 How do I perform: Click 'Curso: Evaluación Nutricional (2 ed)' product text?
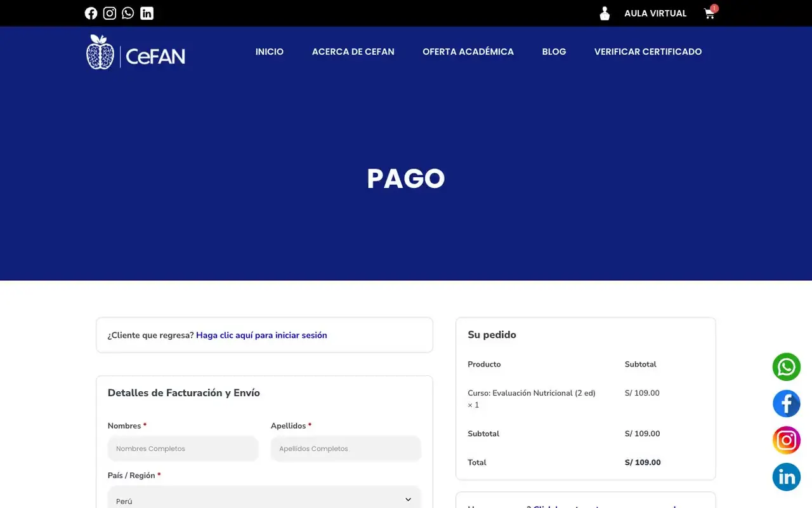532,393
